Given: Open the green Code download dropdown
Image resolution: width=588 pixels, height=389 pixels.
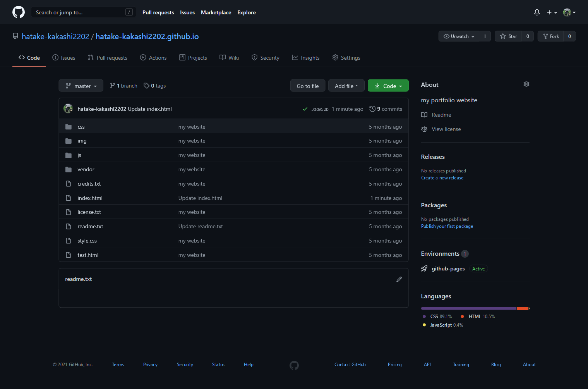Looking at the screenshot, I should pyautogui.click(x=388, y=86).
